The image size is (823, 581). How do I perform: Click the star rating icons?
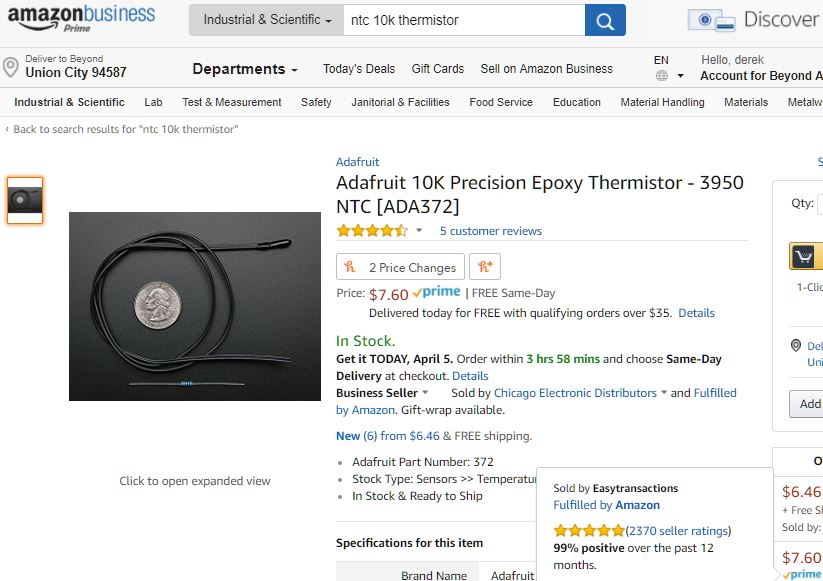click(372, 230)
